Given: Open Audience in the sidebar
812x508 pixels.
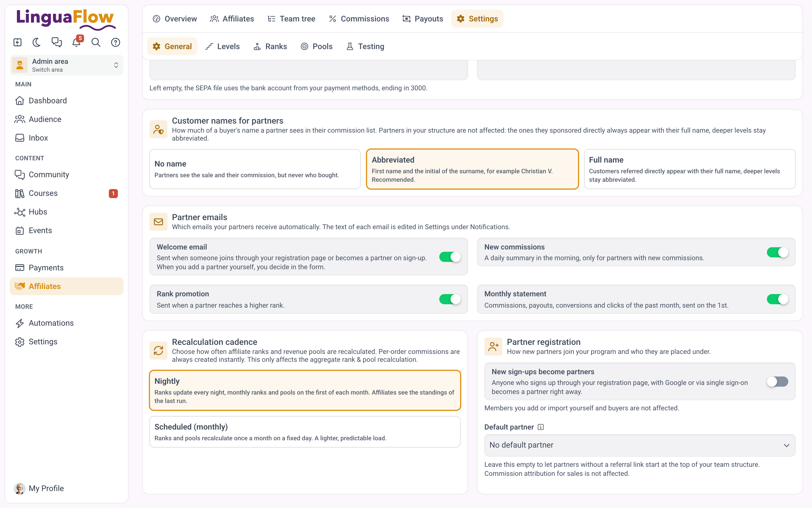Looking at the screenshot, I should [x=67, y=119].
